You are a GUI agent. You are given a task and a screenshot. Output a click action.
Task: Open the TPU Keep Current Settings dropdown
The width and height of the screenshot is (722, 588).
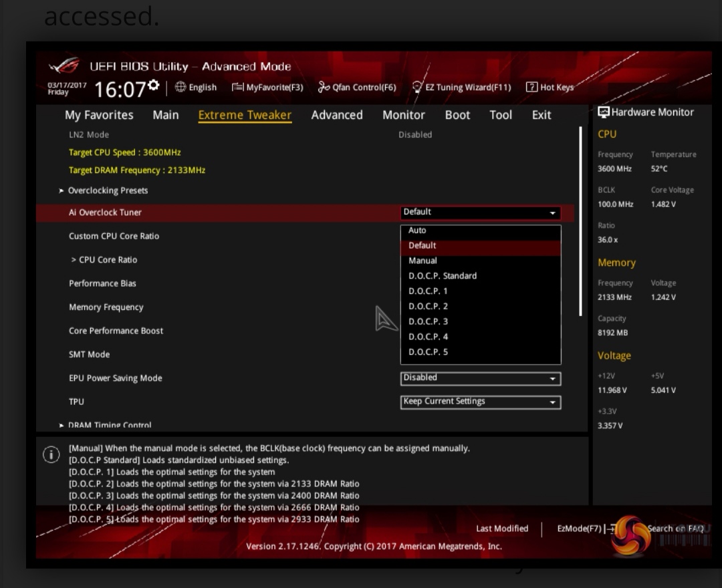[x=481, y=402]
